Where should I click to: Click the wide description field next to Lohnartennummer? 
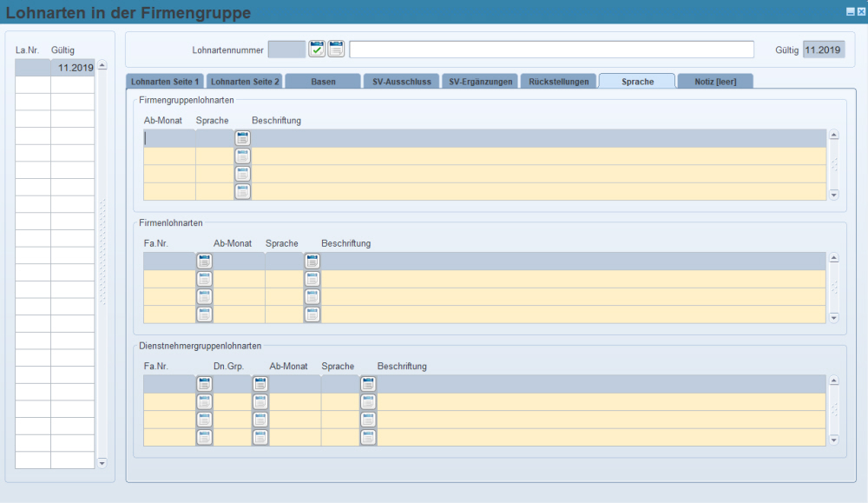coord(551,50)
